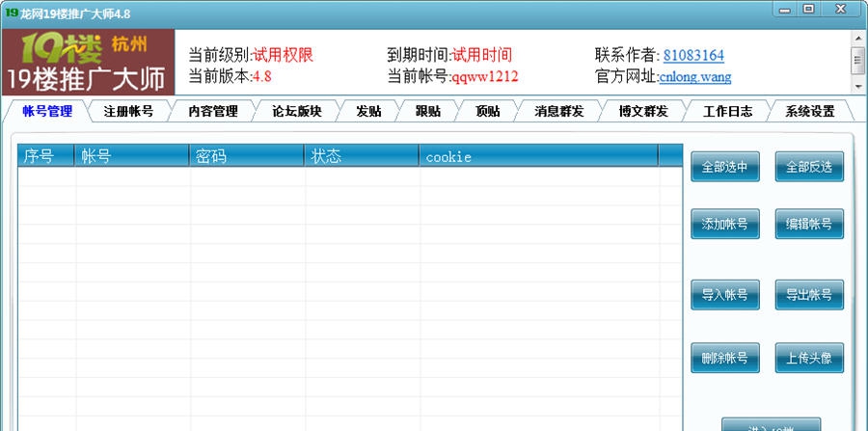Click the header panel scrollbar thumb

coord(858,60)
